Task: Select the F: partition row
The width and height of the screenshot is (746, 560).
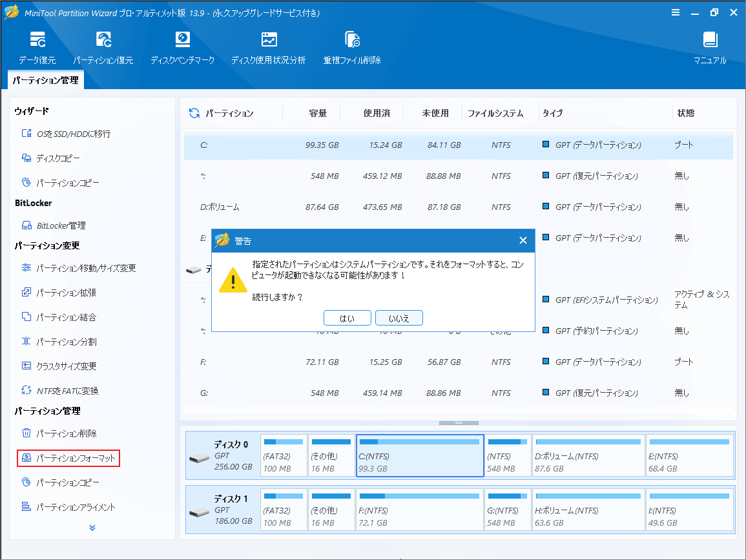Action: (x=458, y=362)
